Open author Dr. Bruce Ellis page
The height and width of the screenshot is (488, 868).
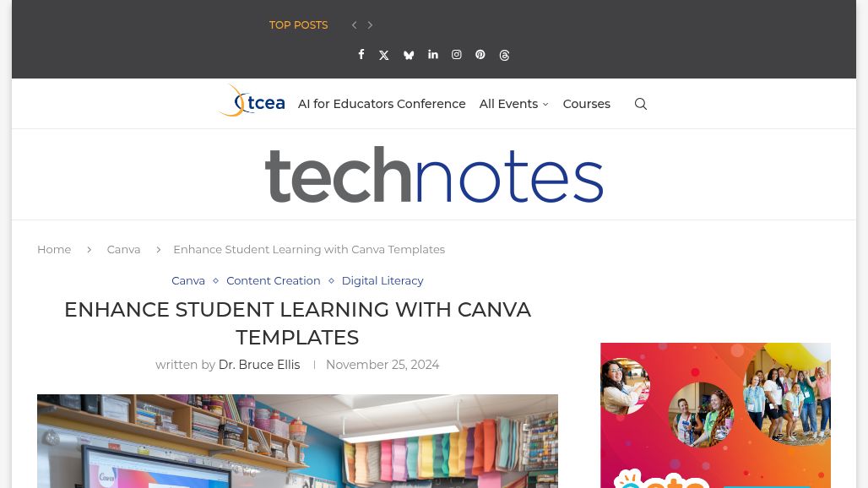coord(259,365)
